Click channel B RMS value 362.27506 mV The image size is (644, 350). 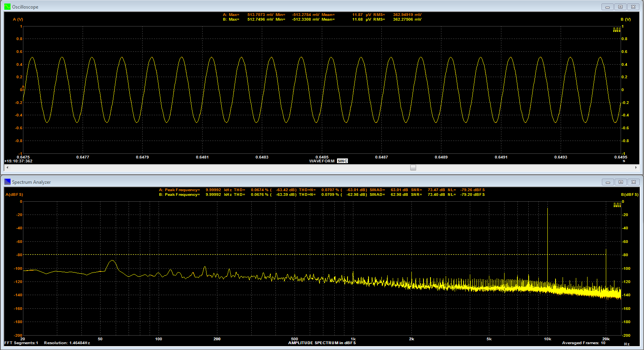click(x=407, y=19)
